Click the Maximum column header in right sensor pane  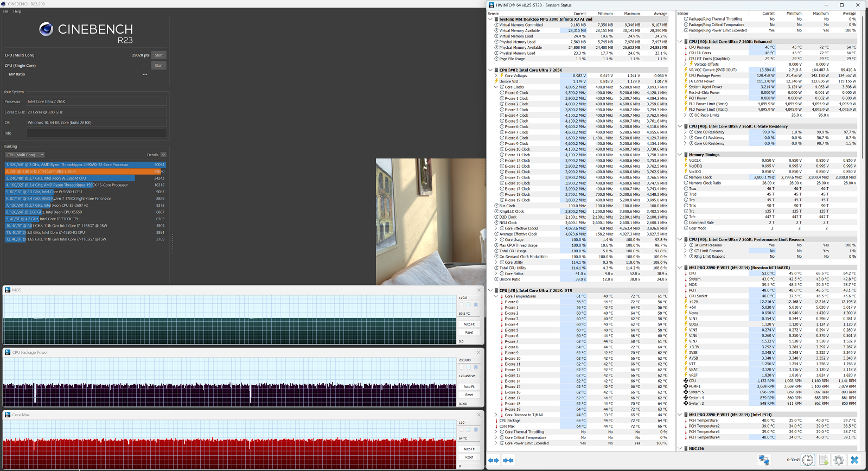point(821,14)
